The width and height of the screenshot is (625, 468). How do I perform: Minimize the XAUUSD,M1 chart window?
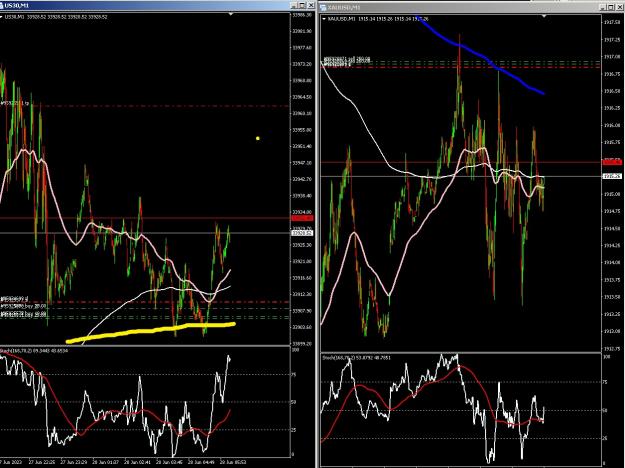(603, 7)
